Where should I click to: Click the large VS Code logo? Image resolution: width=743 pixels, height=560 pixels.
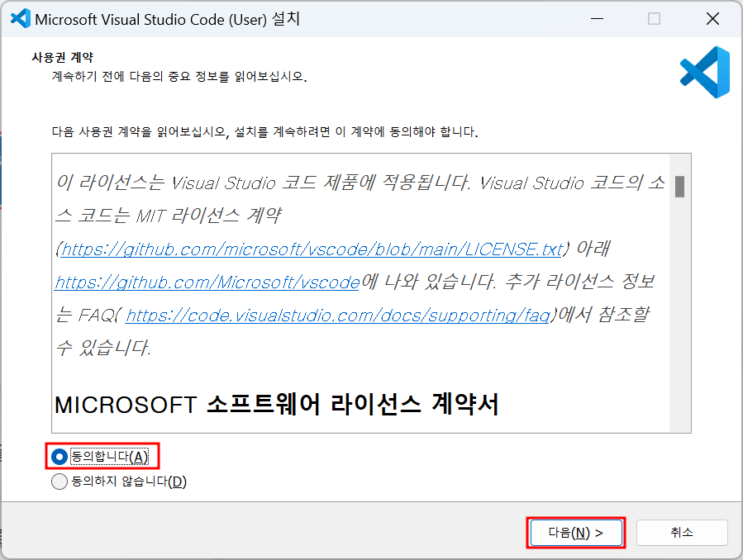(705, 73)
